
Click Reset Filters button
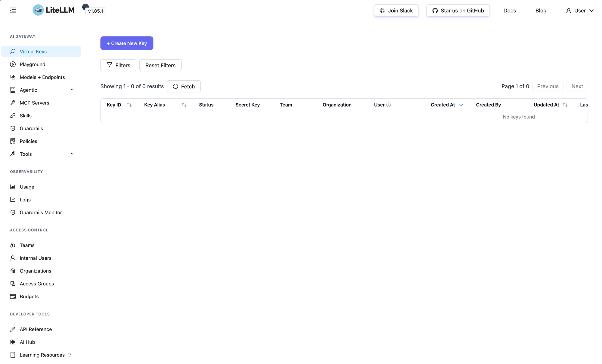160,65
